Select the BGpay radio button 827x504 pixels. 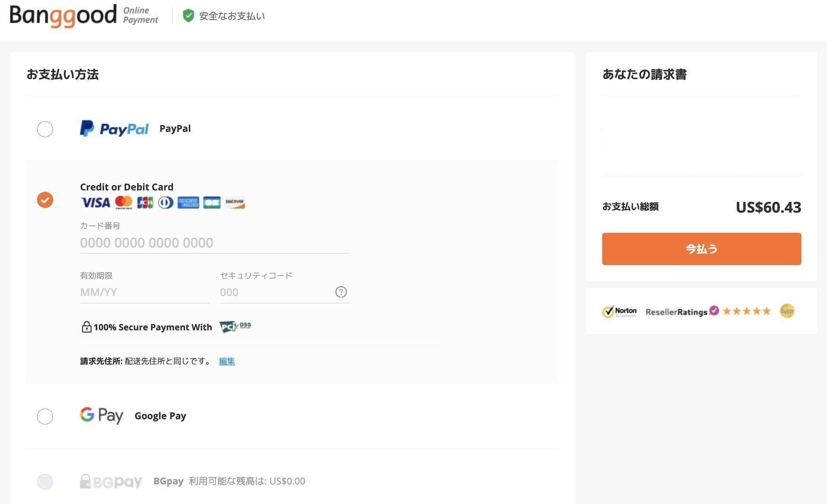[45, 482]
